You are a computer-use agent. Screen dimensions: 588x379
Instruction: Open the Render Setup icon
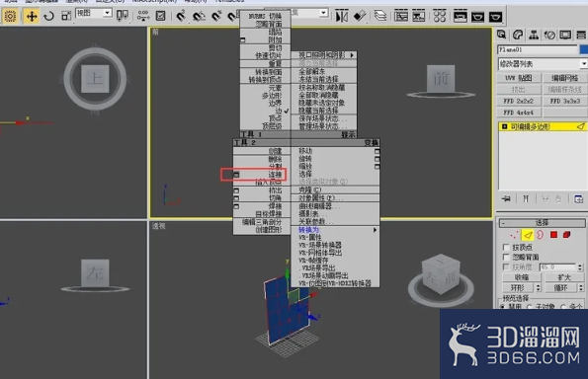pyautogui.click(x=461, y=16)
